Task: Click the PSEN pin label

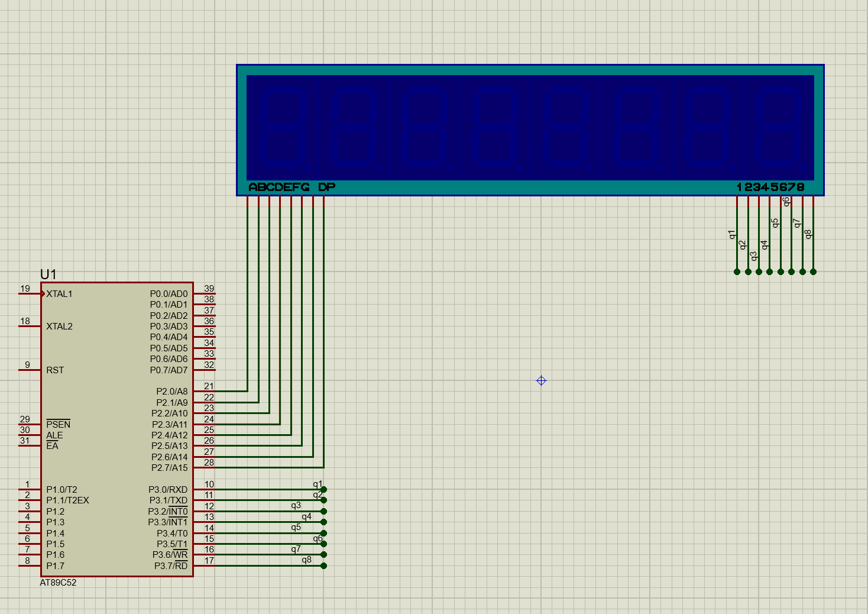Action: pos(58,424)
